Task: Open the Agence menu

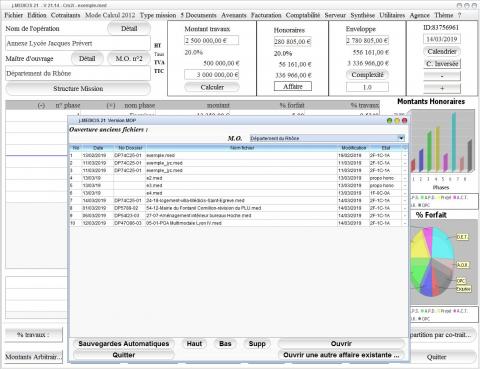Action: pos(420,15)
